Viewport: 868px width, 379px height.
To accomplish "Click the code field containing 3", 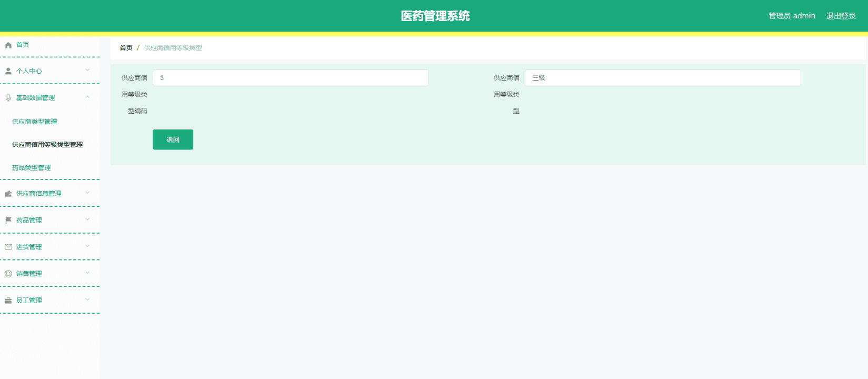I will [x=291, y=78].
